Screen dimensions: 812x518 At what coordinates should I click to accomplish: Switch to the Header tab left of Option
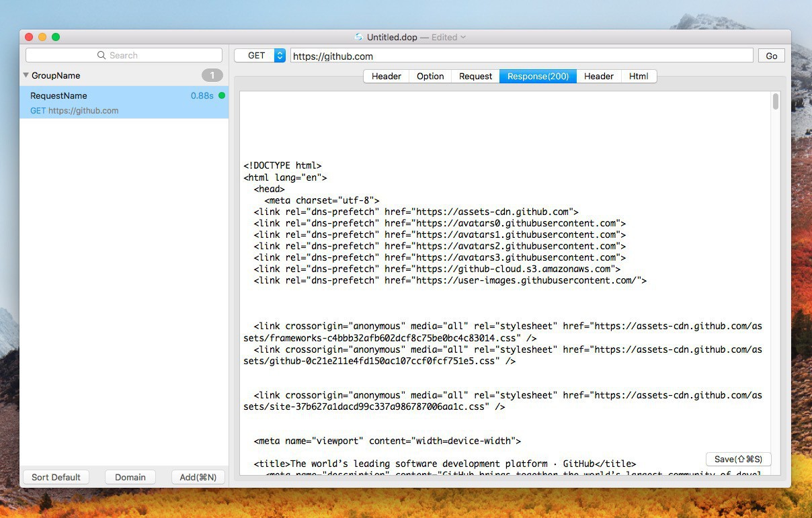pyautogui.click(x=387, y=76)
